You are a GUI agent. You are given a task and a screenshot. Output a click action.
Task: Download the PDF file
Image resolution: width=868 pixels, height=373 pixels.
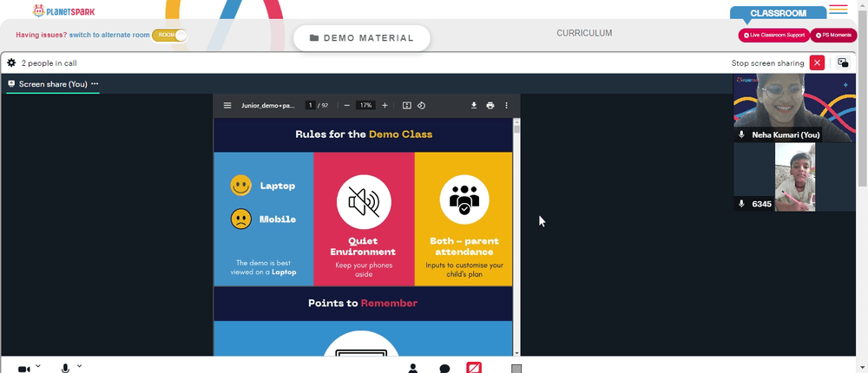point(474,105)
